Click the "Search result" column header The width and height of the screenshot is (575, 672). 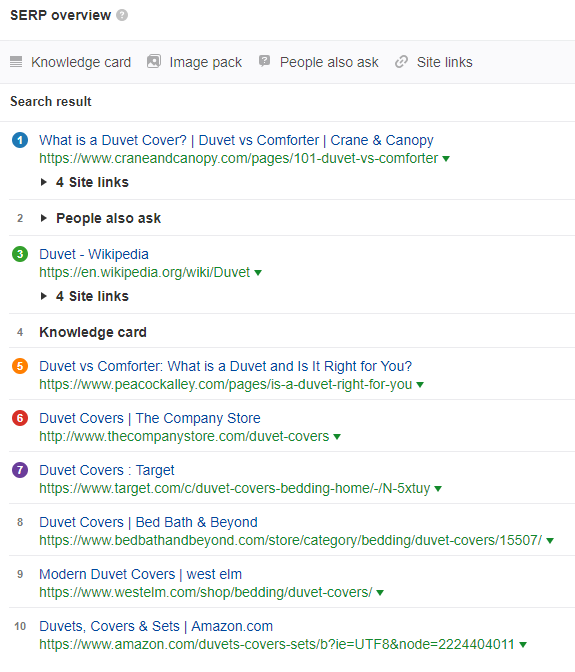[51, 102]
